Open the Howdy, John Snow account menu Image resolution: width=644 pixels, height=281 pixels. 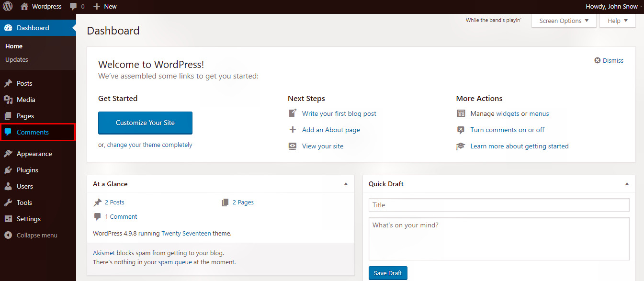click(x=612, y=7)
